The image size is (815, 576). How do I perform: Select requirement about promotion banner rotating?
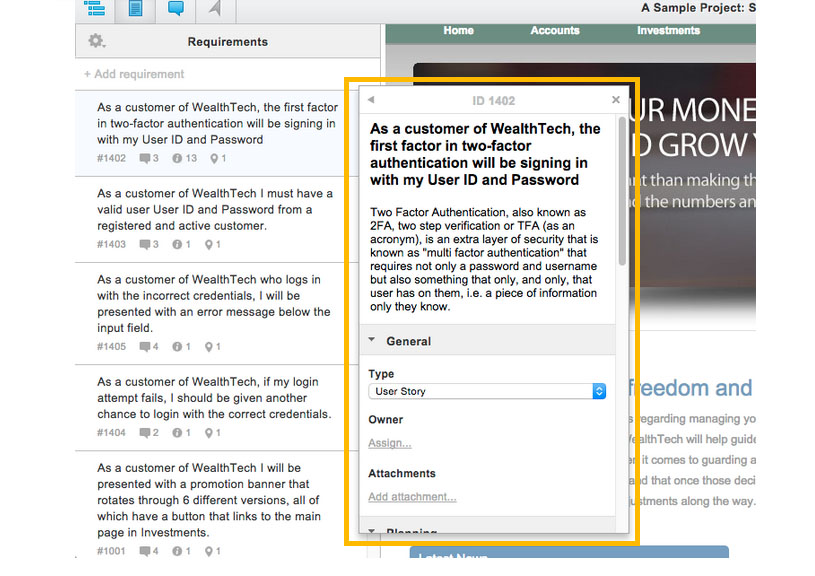click(x=209, y=500)
